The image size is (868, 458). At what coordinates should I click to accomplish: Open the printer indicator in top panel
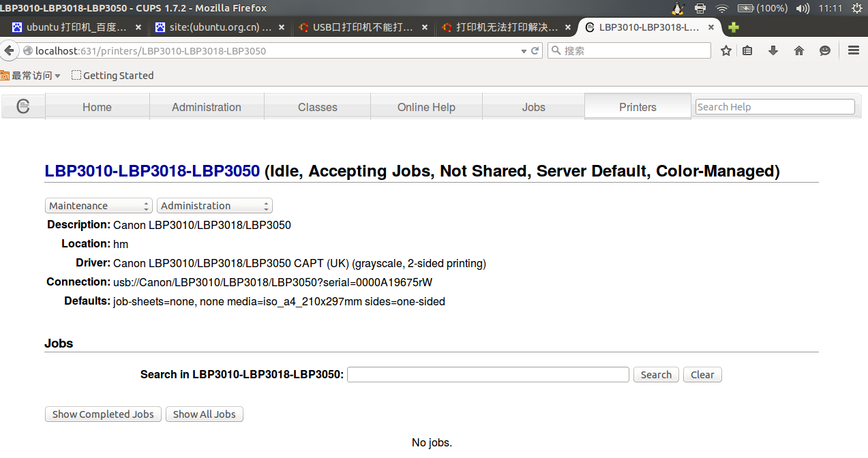point(700,8)
